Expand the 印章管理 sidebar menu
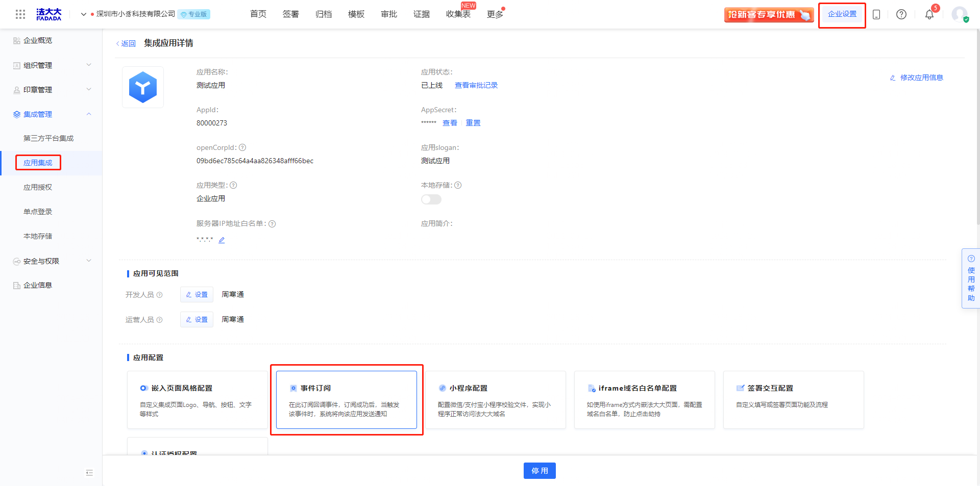Image resolution: width=980 pixels, height=486 pixels. 51,90
